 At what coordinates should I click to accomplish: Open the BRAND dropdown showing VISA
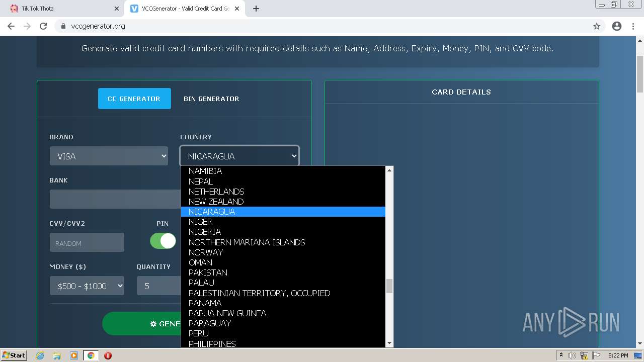tap(109, 156)
